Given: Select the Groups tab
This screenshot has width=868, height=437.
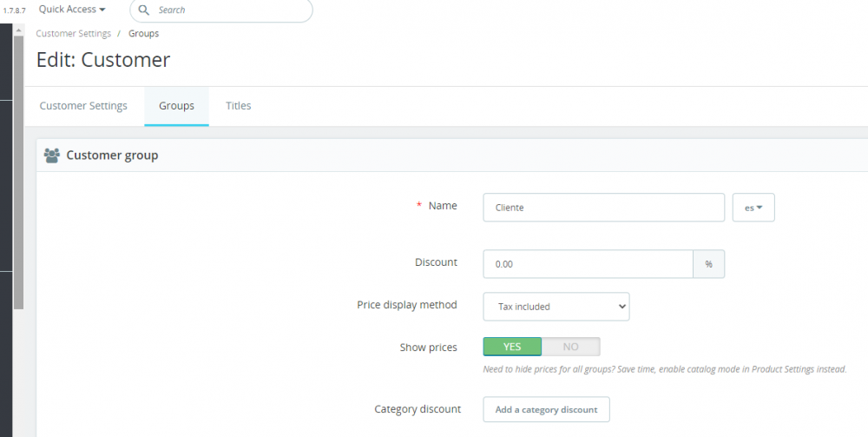Looking at the screenshot, I should [x=176, y=106].
